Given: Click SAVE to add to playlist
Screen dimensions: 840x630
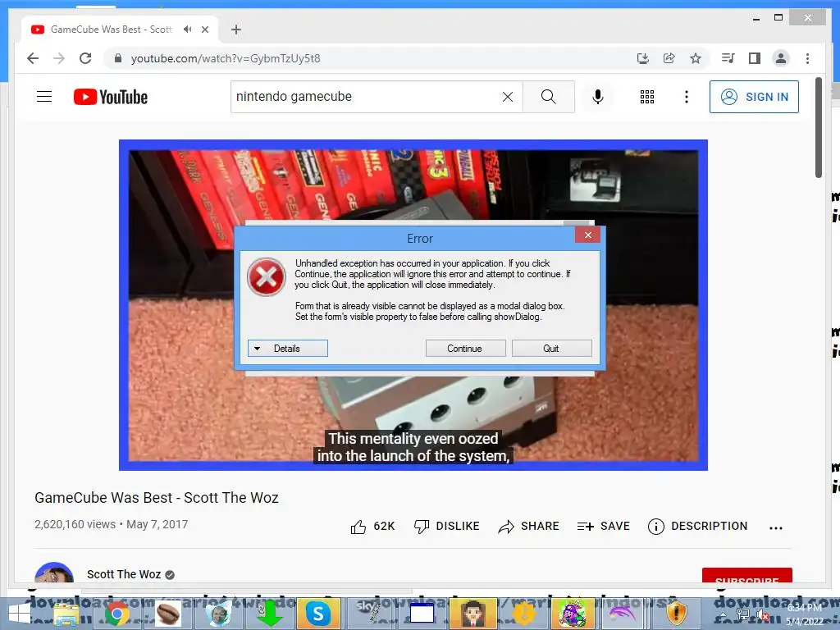Looking at the screenshot, I should tap(603, 527).
